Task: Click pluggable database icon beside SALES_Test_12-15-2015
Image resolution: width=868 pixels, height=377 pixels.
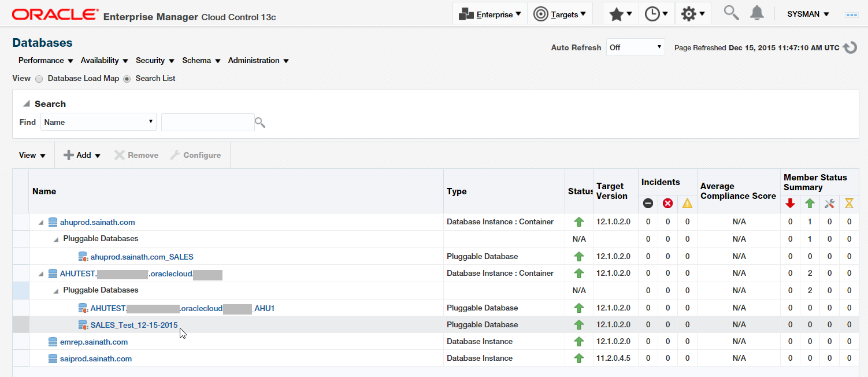Action: [x=83, y=325]
